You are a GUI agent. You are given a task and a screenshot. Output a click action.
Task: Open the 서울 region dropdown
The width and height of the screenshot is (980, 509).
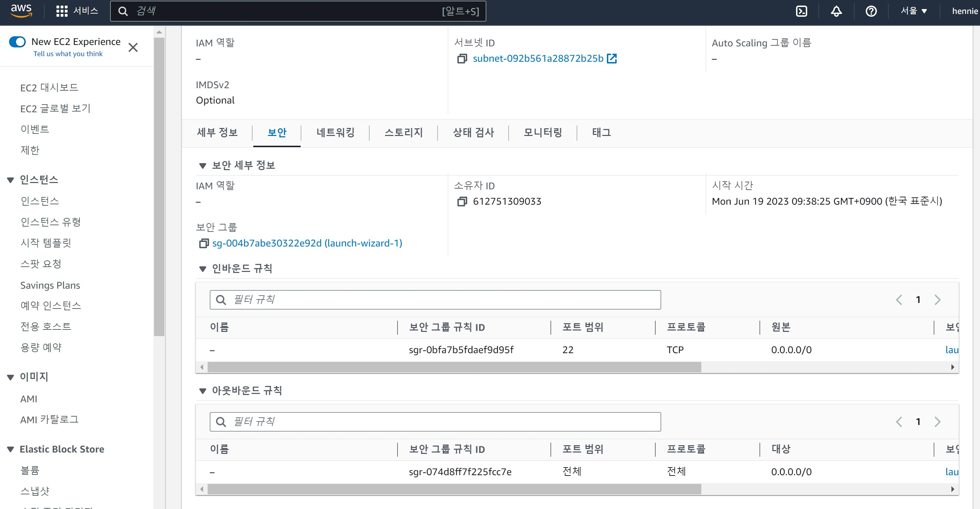[x=913, y=11]
